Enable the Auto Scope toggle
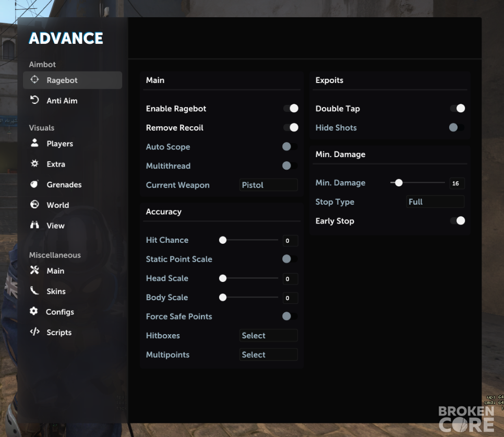The width and height of the screenshot is (504, 437). (290, 147)
